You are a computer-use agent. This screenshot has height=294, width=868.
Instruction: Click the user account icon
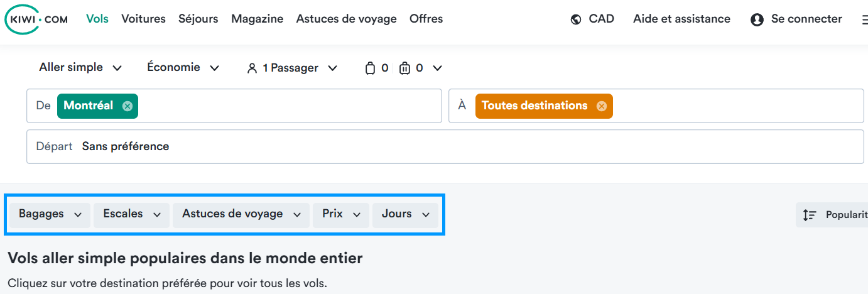click(x=757, y=19)
